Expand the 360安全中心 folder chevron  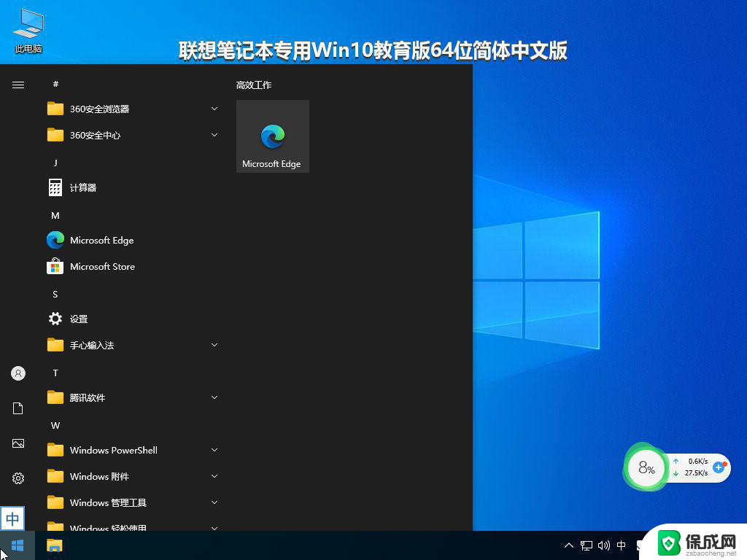pos(214,135)
